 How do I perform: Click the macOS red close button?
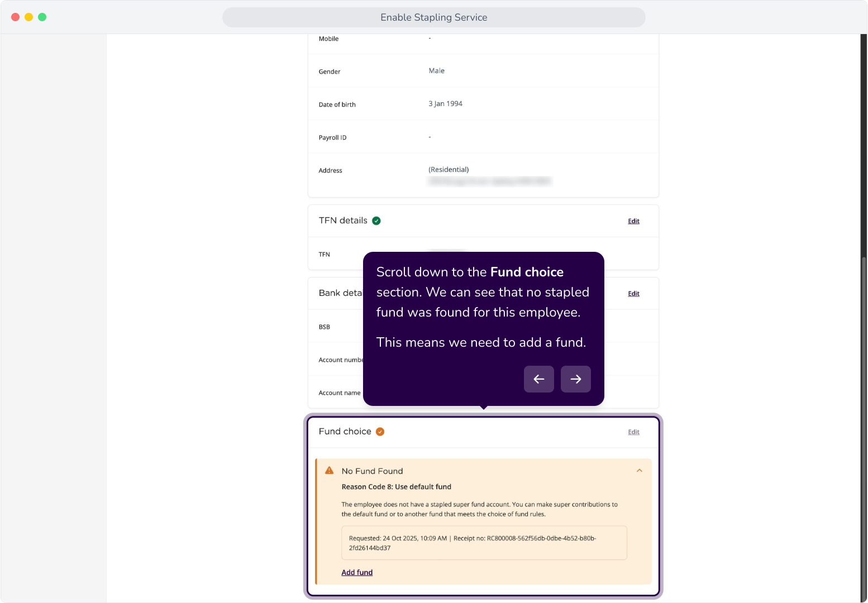point(15,17)
